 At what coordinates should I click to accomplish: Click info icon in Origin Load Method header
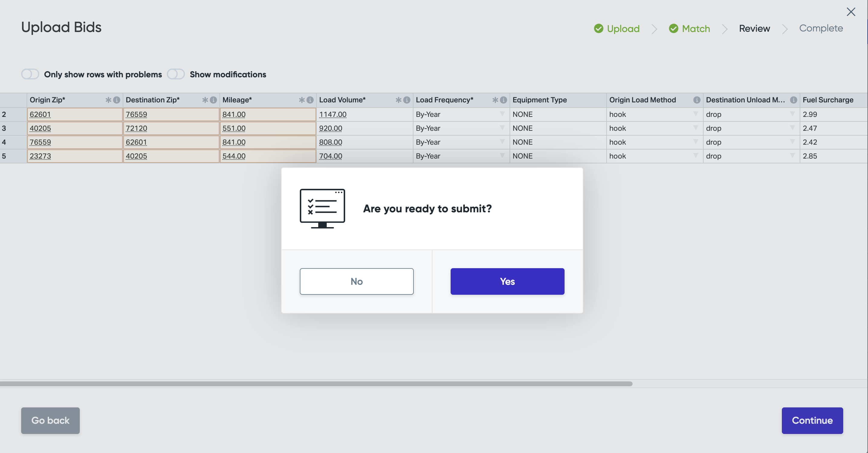[x=697, y=100]
